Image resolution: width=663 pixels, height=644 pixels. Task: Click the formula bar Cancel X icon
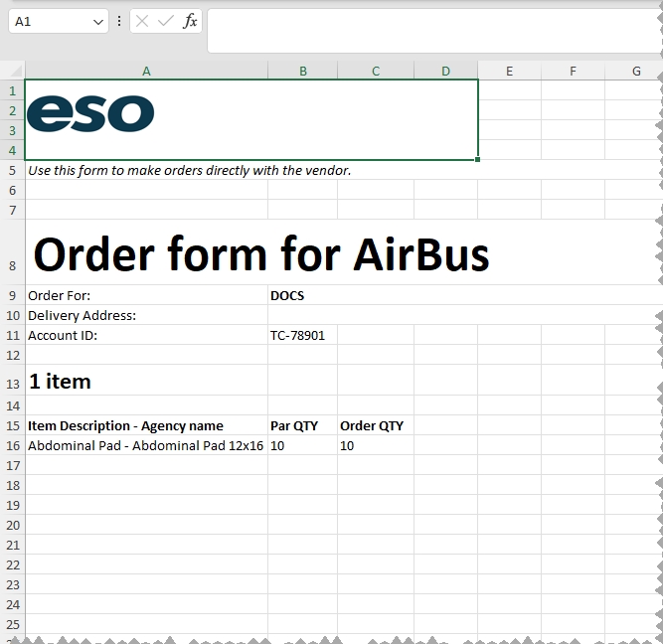tap(142, 21)
